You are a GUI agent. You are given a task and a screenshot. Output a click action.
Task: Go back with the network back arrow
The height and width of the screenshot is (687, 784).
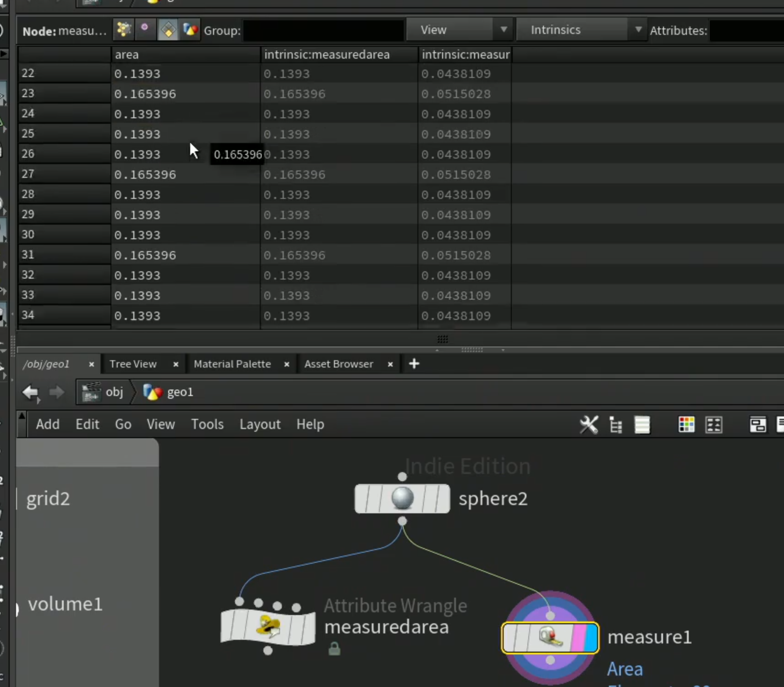tap(31, 392)
